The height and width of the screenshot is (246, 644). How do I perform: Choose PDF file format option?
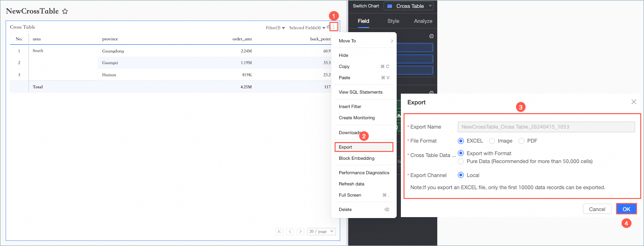[521, 141]
